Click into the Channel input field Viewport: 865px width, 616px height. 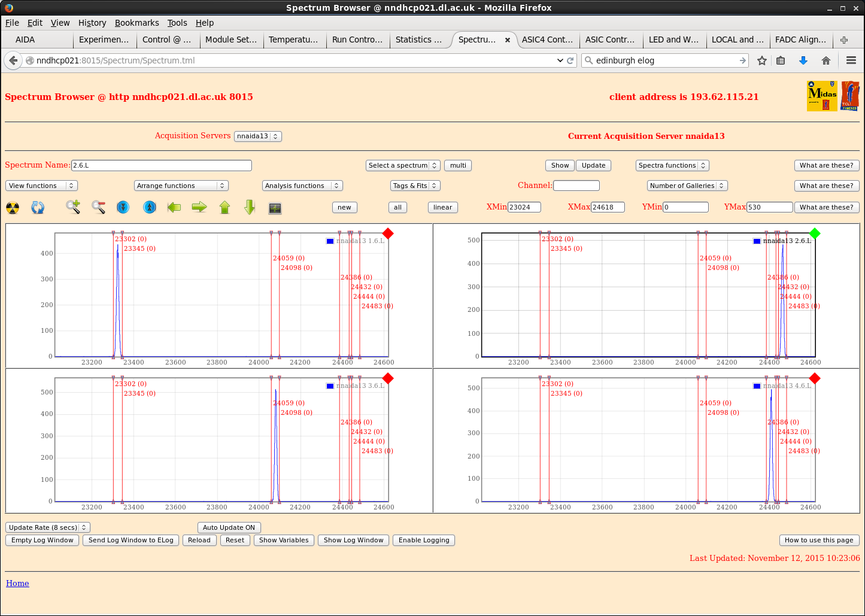click(576, 186)
